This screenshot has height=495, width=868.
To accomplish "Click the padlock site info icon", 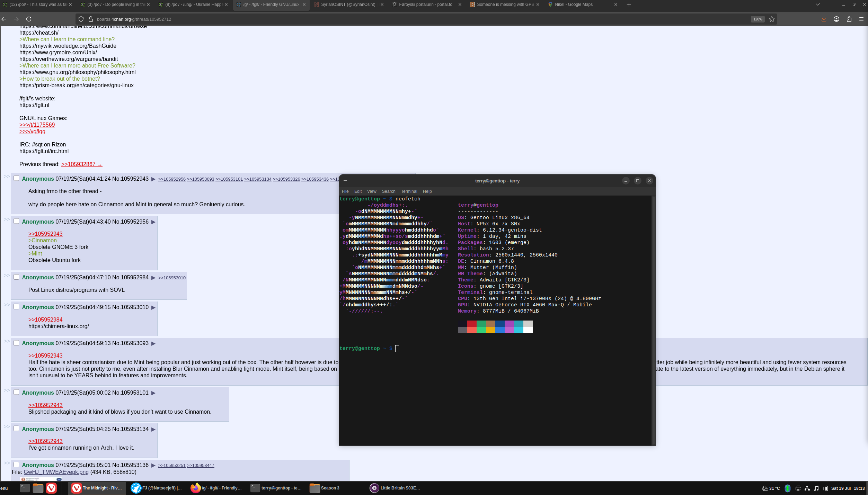I will (91, 19).
